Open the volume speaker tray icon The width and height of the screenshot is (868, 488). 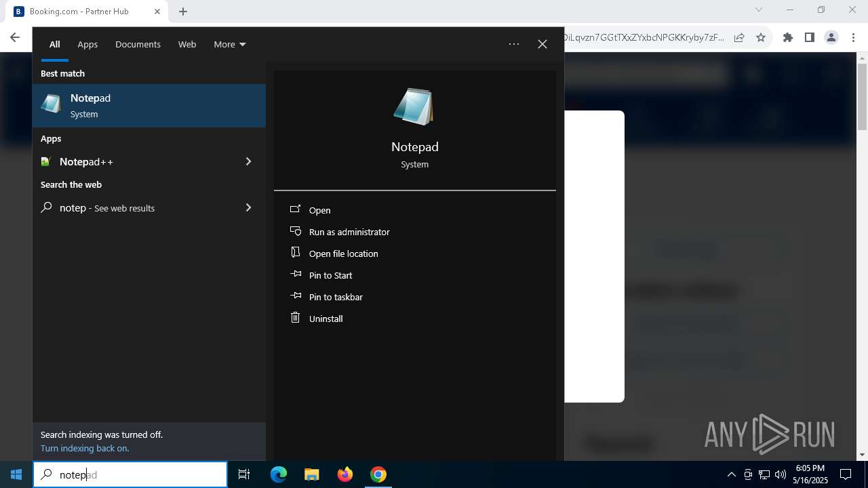point(781,474)
